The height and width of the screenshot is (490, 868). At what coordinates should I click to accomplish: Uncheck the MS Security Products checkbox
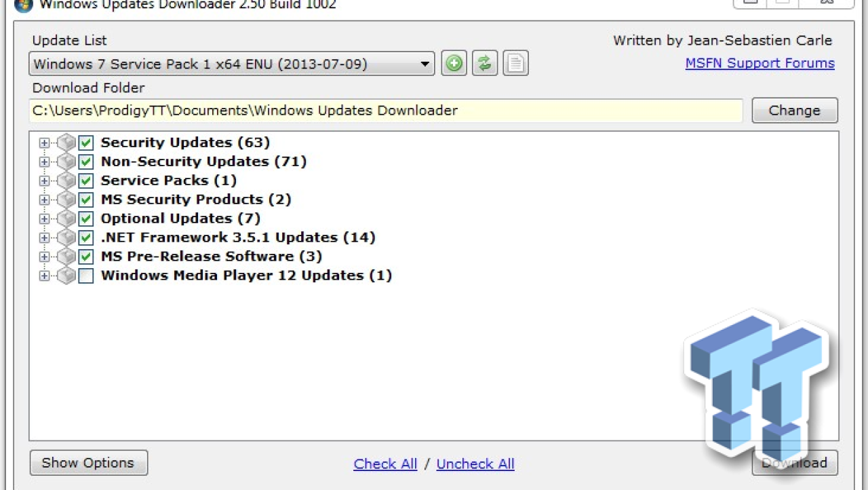point(85,200)
